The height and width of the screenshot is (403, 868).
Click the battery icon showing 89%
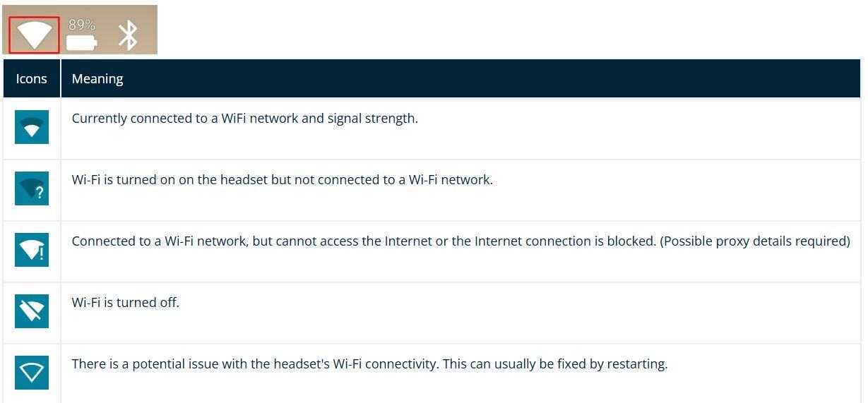click(81, 42)
